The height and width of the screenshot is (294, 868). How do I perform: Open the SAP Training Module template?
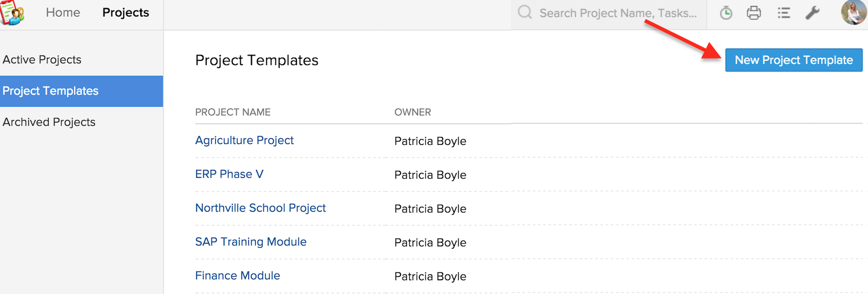coord(251,242)
